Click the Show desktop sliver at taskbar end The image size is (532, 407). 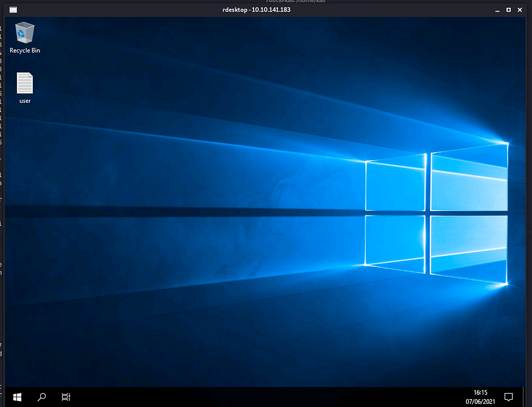524,397
